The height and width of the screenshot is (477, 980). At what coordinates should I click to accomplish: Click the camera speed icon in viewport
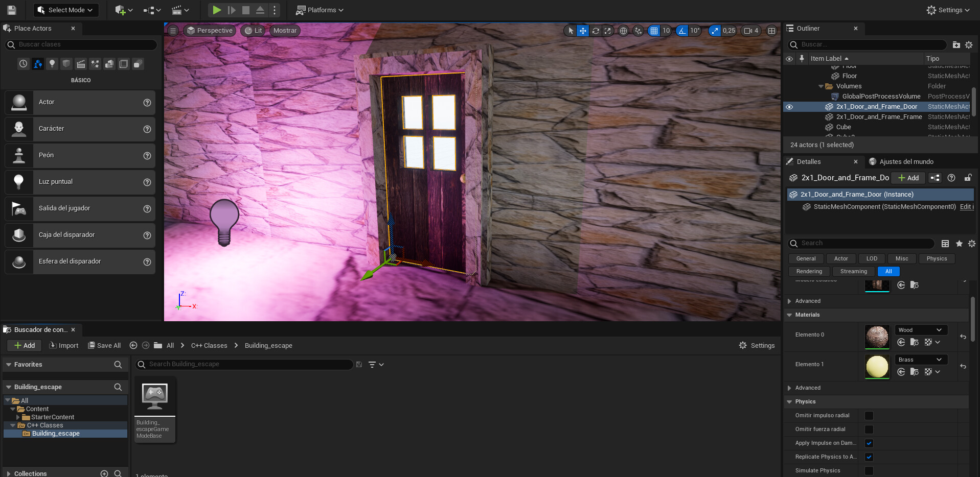click(748, 31)
